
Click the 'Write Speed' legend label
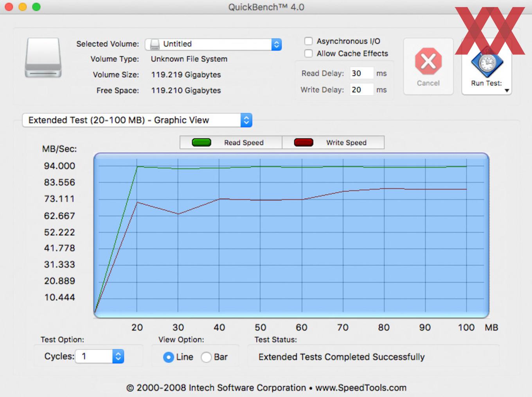pyautogui.click(x=346, y=143)
